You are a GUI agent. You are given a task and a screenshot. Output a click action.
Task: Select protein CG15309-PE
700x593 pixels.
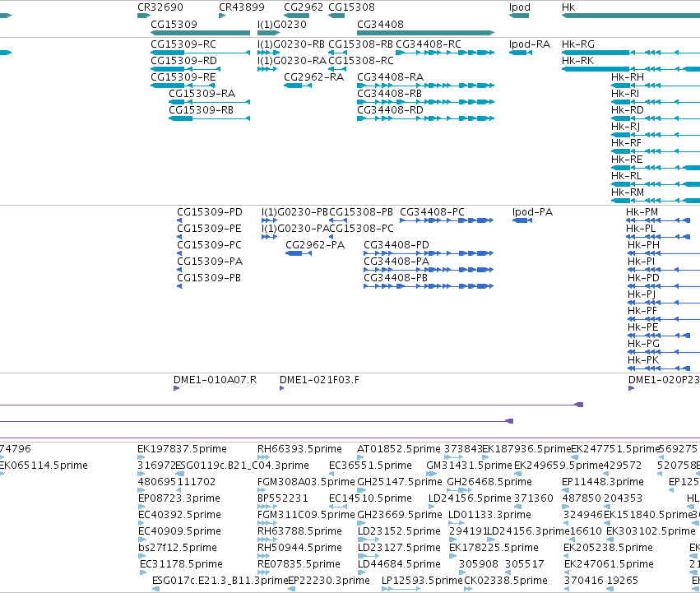tap(179, 237)
